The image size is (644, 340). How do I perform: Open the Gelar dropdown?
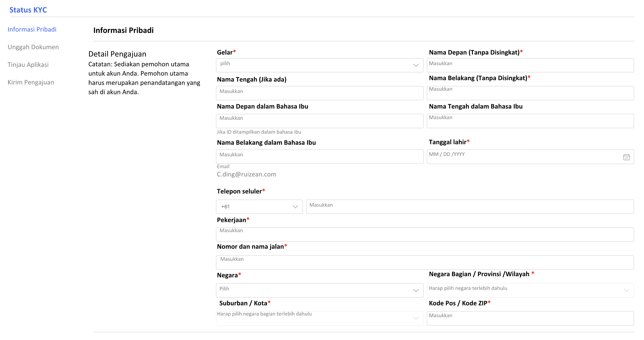point(319,65)
